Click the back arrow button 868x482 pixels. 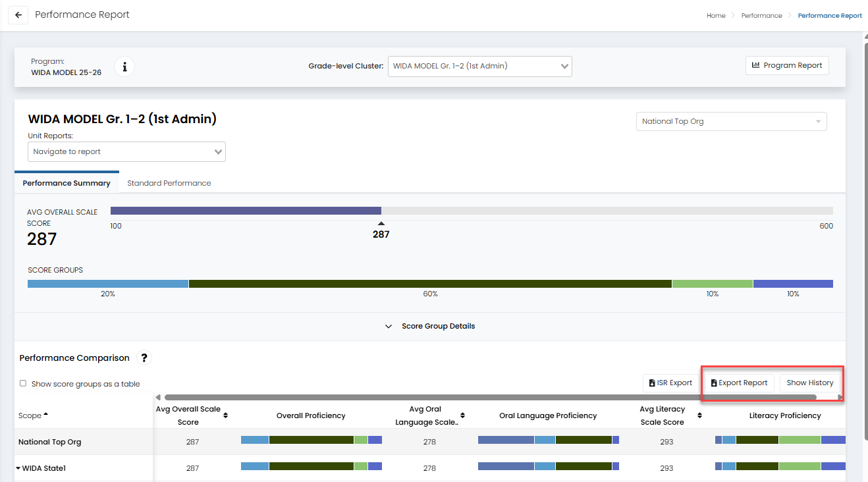tap(18, 15)
